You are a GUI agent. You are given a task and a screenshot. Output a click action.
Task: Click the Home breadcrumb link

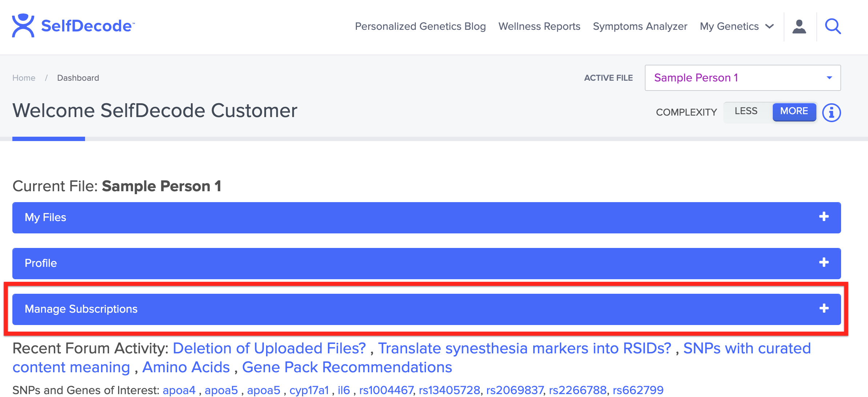click(x=24, y=78)
